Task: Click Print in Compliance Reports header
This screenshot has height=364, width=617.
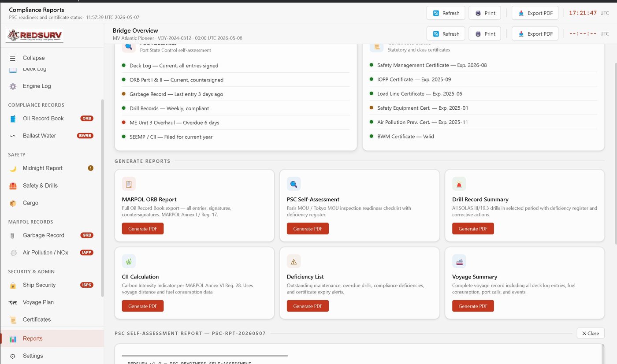Action: 485,13
